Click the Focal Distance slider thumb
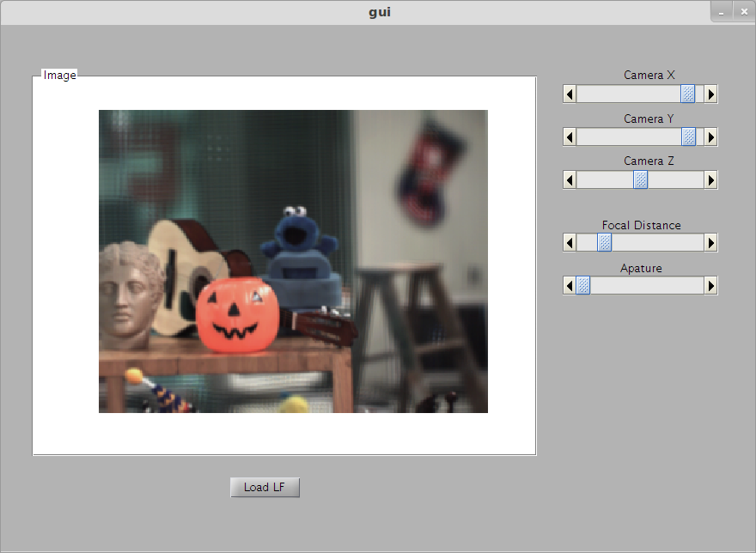The height and width of the screenshot is (553, 756). coord(604,243)
